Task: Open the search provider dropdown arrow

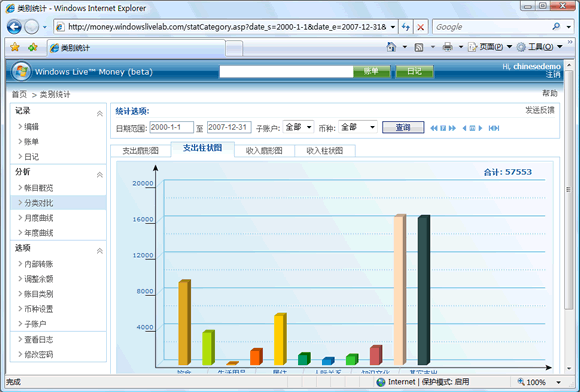Action: [x=569, y=27]
